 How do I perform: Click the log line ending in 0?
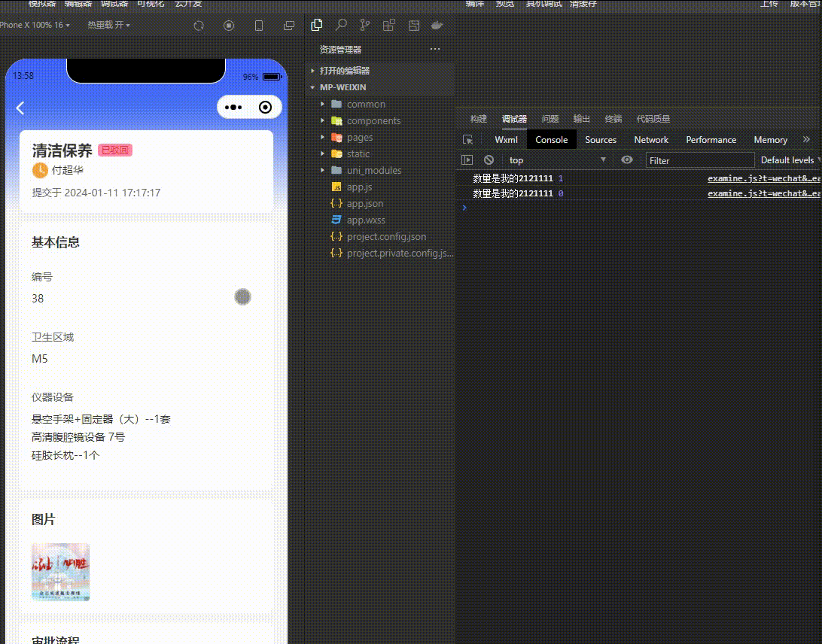pos(518,193)
